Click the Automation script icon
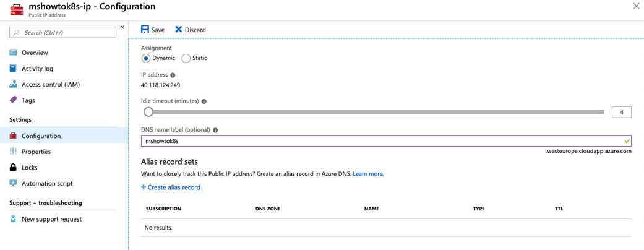Image resolution: width=644 pixels, height=250 pixels. (13, 184)
